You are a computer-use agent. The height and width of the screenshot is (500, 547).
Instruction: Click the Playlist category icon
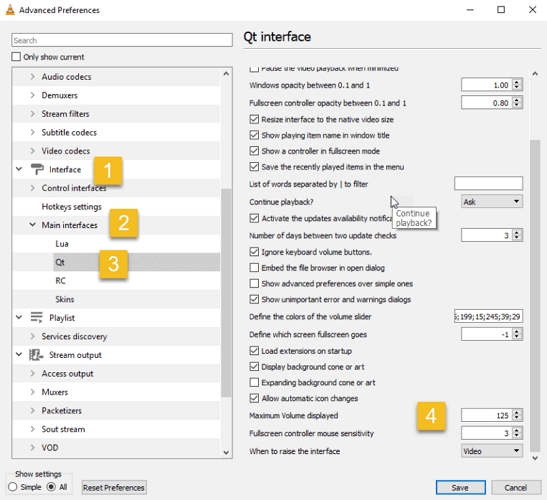pyautogui.click(x=36, y=318)
